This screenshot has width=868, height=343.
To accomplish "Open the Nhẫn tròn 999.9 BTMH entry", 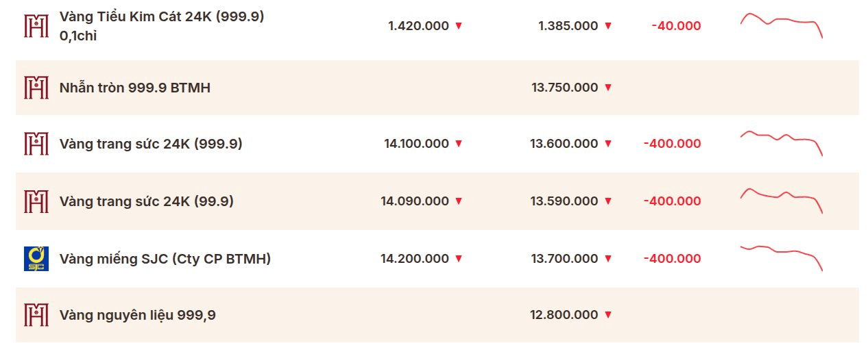I will 135,88.
